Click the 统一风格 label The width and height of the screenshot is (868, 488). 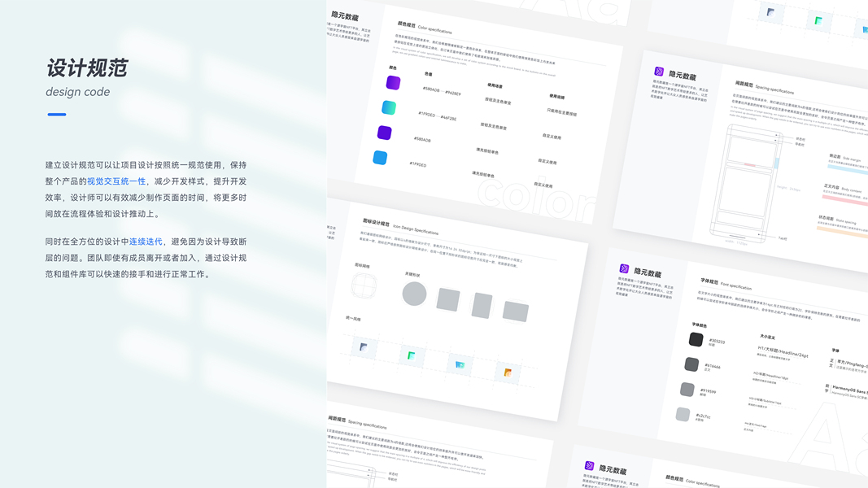pyautogui.click(x=353, y=319)
